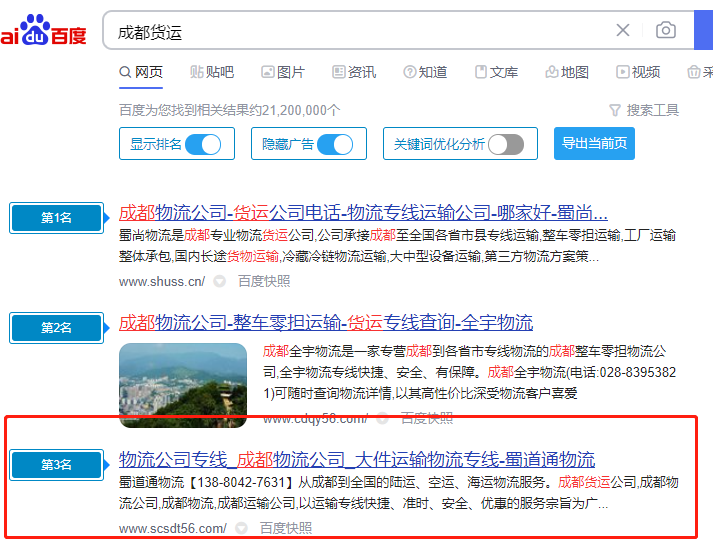
Task: Toggle the 显示排名 switch
Action: [203, 144]
